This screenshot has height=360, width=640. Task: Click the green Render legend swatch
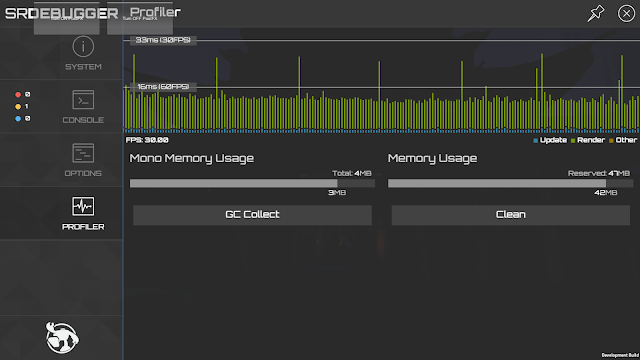pos(573,140)
